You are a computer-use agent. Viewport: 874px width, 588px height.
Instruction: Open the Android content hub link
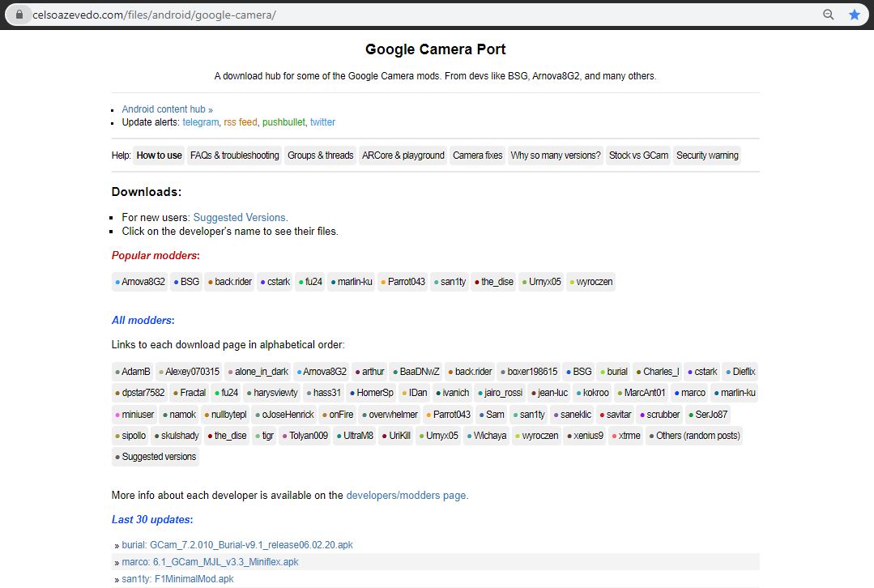[167, 109]
